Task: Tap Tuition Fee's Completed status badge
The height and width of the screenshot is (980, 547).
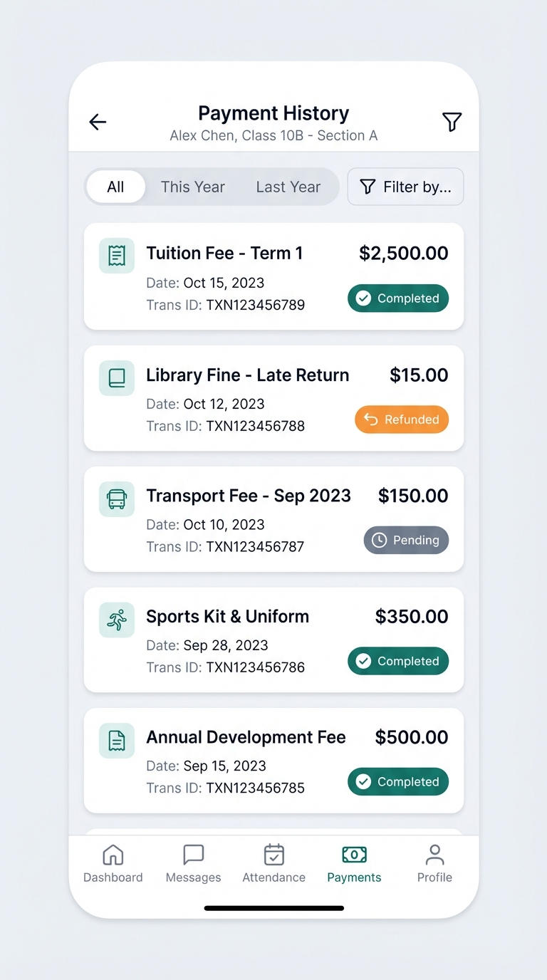Action: pos(398,298)
